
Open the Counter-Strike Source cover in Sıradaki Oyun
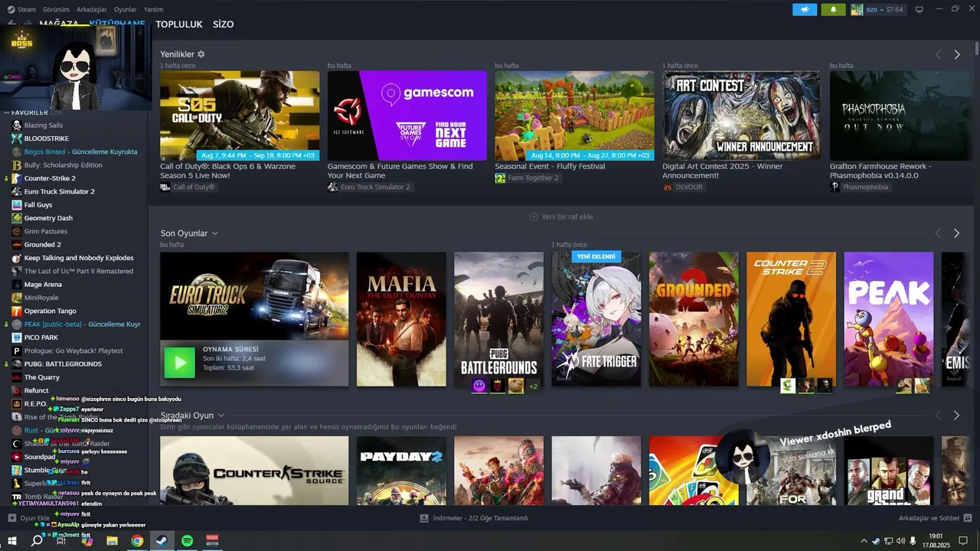(254, 471)
